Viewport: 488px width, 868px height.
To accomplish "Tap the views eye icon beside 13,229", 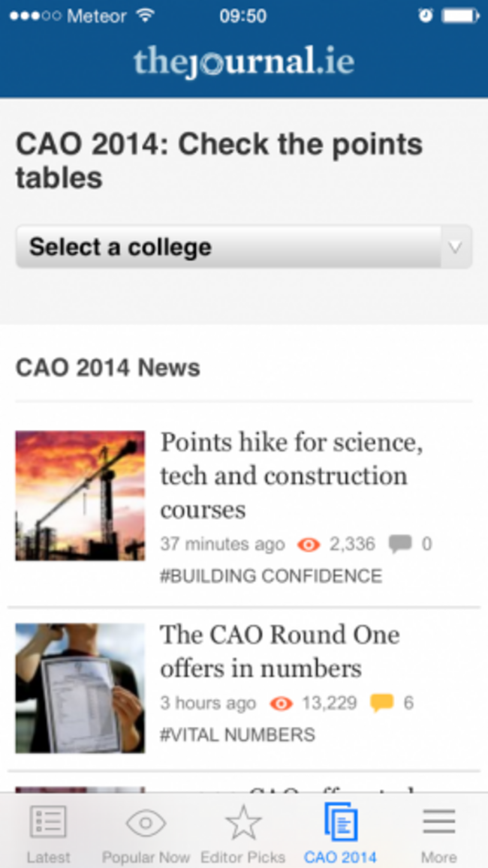I will tap(281, 704).
